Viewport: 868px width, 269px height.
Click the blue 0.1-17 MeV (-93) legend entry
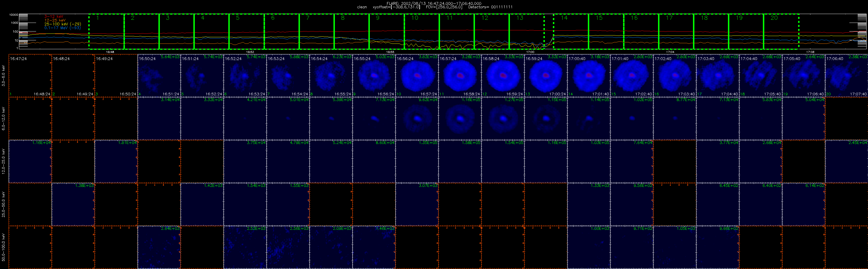[x=62, y=27]
